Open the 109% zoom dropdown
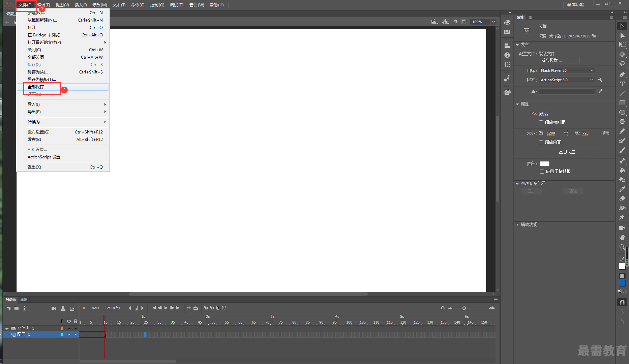 (x=493, y=22)
